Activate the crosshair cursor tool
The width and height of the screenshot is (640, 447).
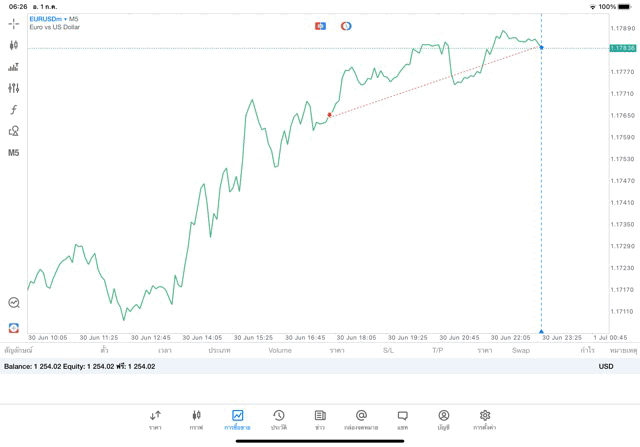point(14,23)
